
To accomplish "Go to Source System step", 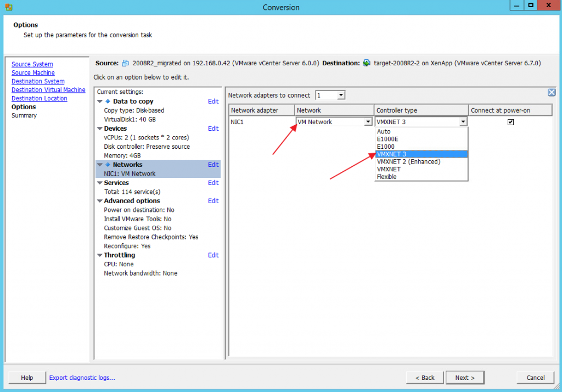I will (32, 64).
